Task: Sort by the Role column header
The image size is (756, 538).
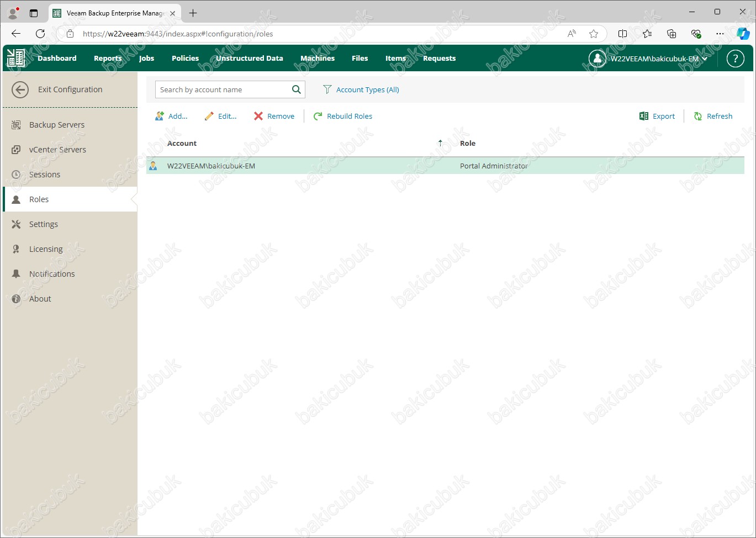Action: pyautogui.click(x=468, y=143)
